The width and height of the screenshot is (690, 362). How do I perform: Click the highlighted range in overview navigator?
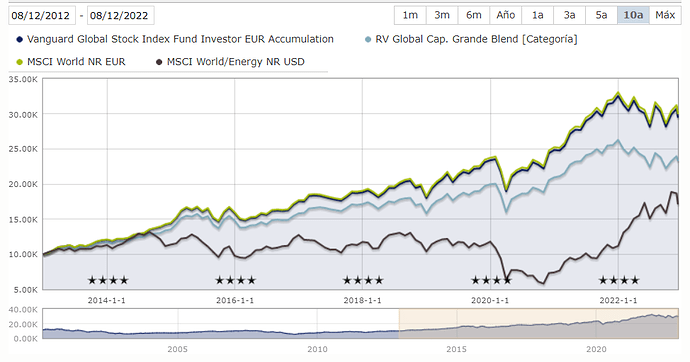coord(539,323)
